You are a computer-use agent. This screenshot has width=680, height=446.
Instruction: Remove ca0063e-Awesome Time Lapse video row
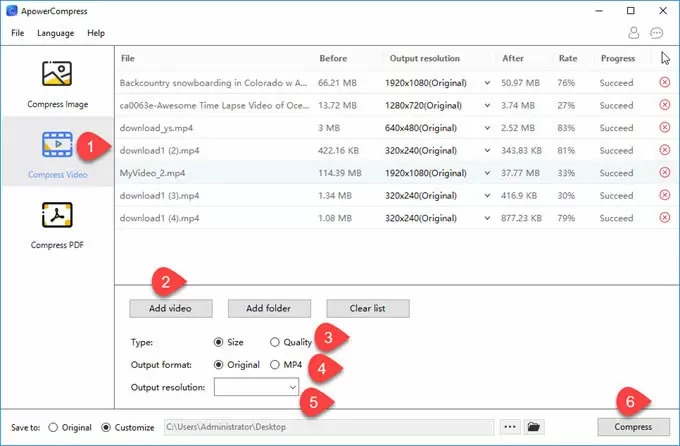pyautogui.click(x=664, y=105)
